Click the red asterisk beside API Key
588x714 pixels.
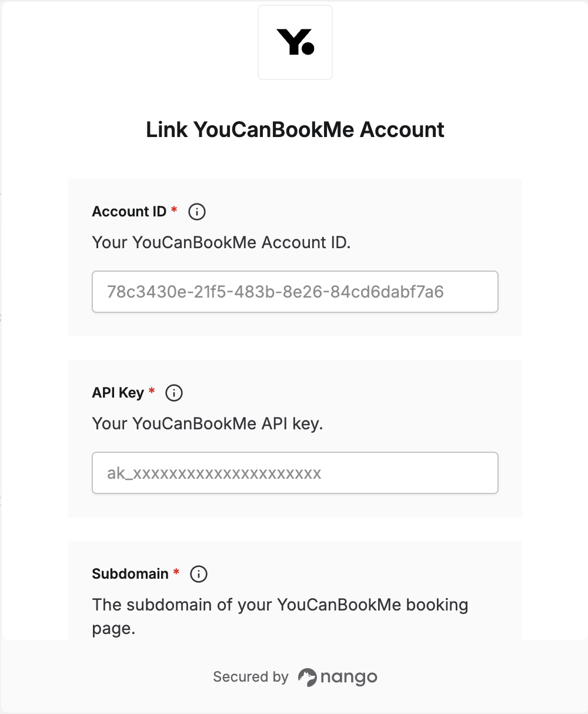(152, 391)
